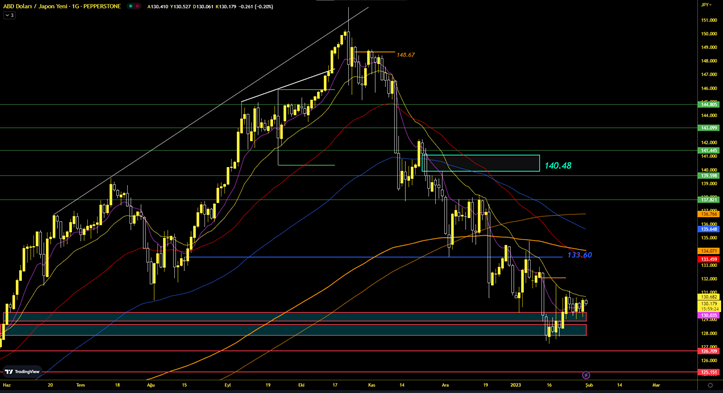Open the JPY currency dropdown
This screenshot has height=393, width=723.
pos(706,5)
